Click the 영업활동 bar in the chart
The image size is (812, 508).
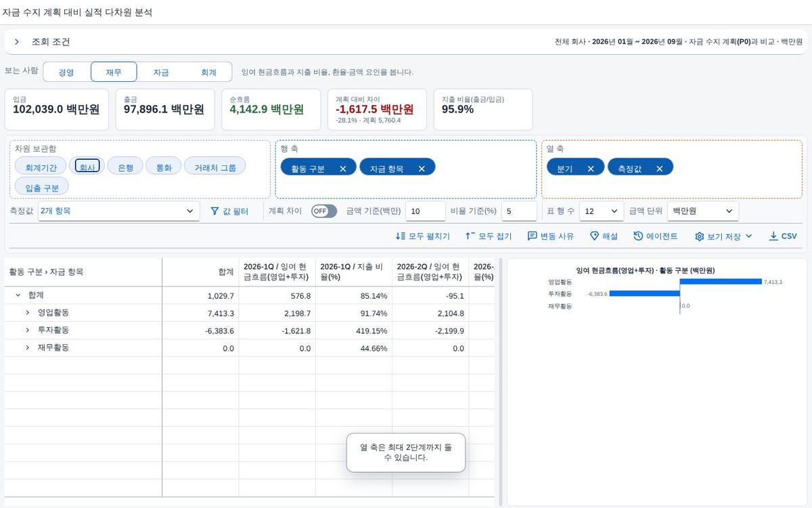(721, 282)
